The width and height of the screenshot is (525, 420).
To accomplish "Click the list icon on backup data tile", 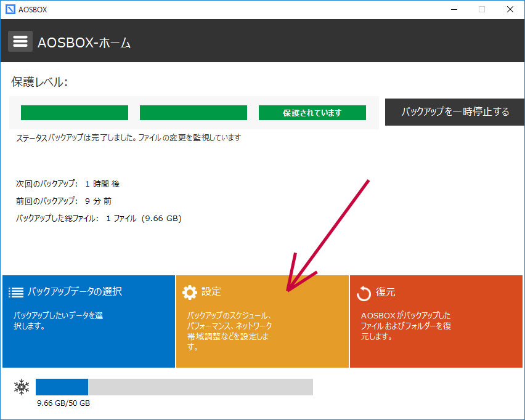I will point(16,292).
